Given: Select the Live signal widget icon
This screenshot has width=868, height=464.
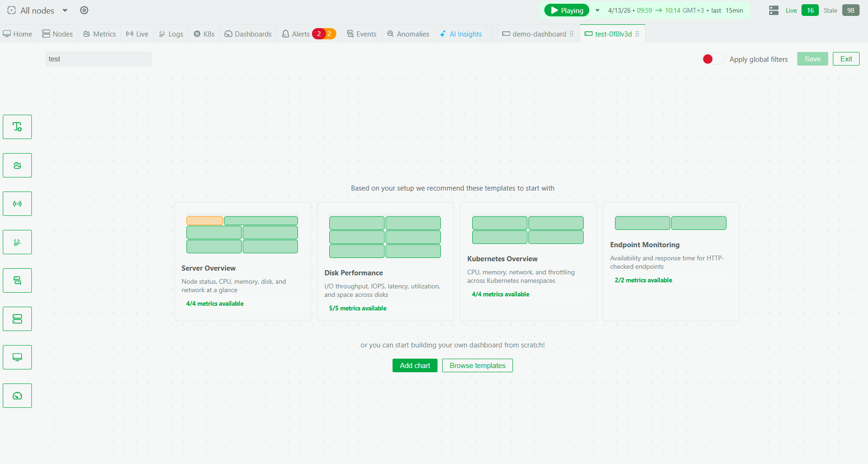Looking at the screenshot, I should (17, 204).
